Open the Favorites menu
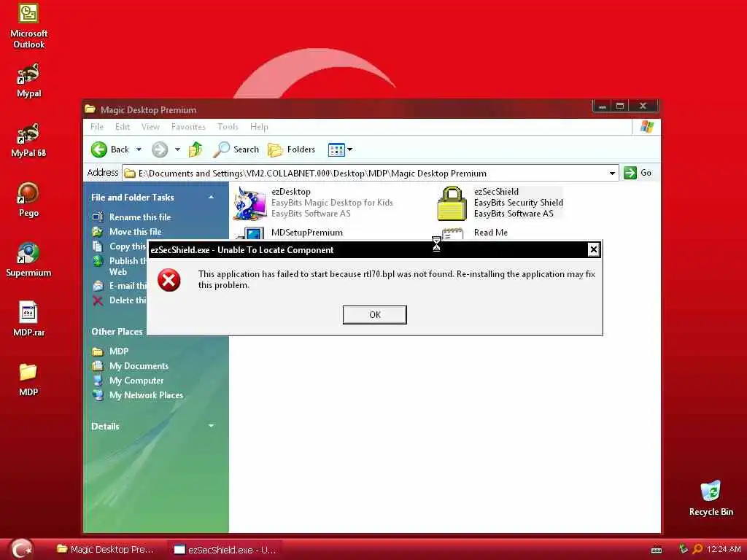This screenshot has width=747, height=560. coord(188,127)
